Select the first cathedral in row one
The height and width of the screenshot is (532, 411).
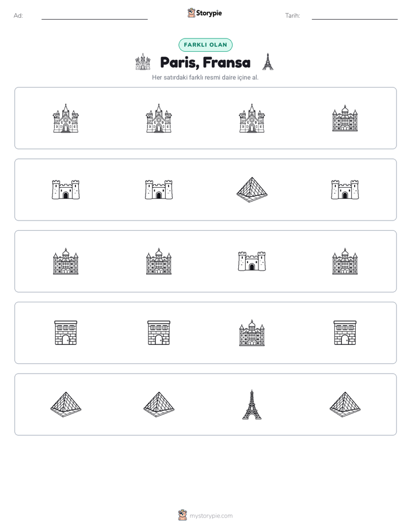66,118
